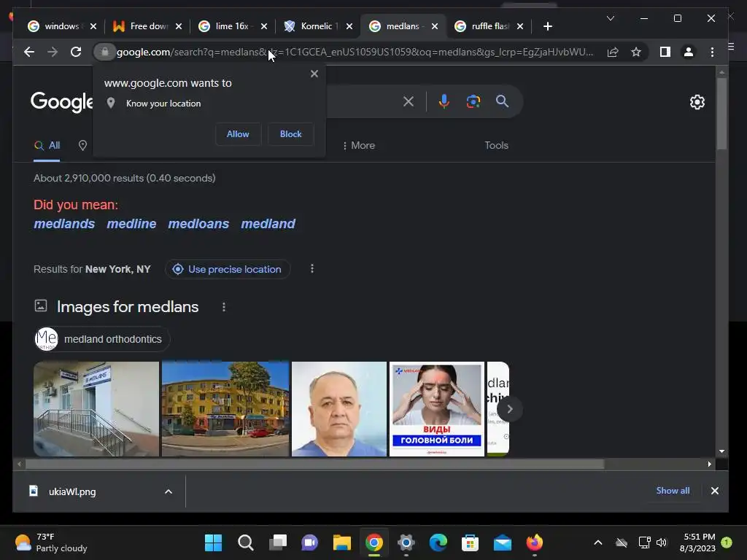Submit search with magnifier icon
The width and height of the screenshot is (747, 560).
(x=502, y=101)
